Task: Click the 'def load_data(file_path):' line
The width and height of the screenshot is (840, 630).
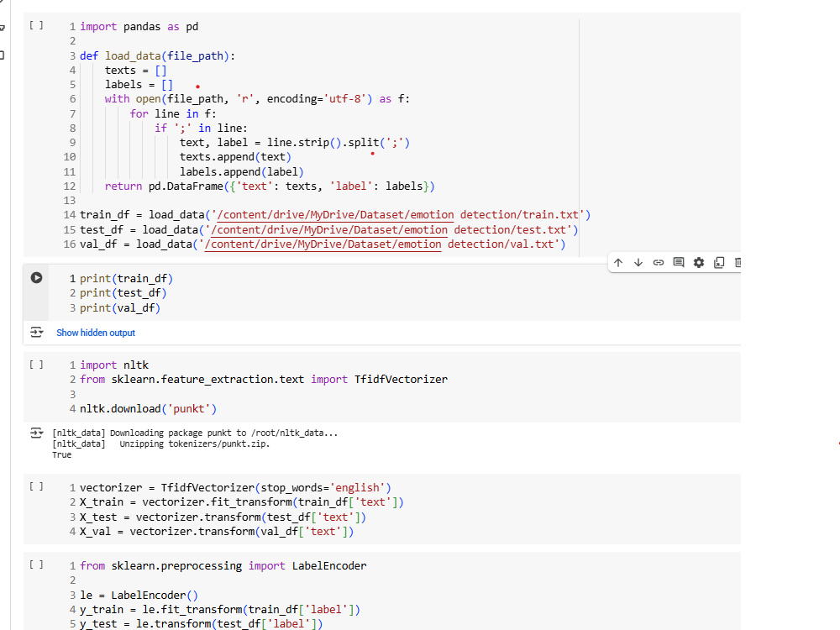Action: tap(158, 55)
